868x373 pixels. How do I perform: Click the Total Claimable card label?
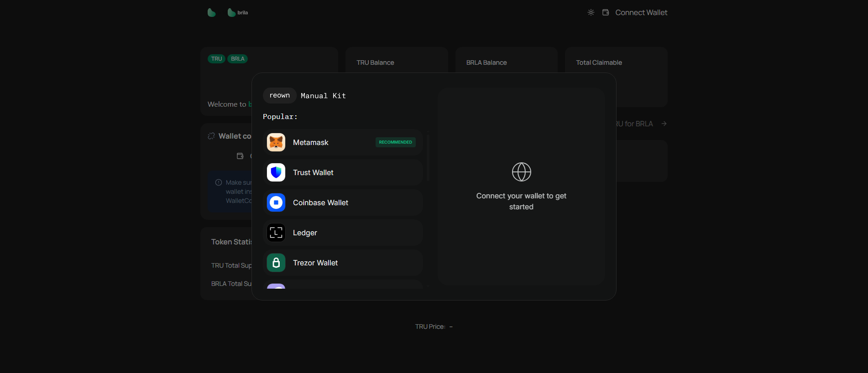coord(599,62)
